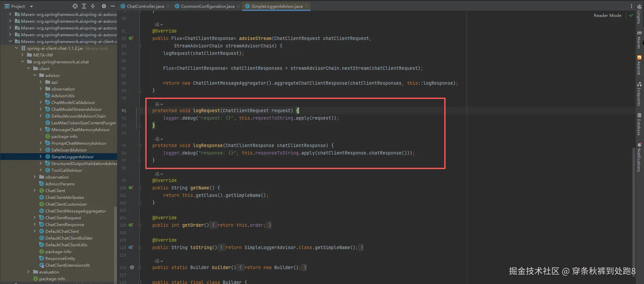Expand the api package

point(41,82)
